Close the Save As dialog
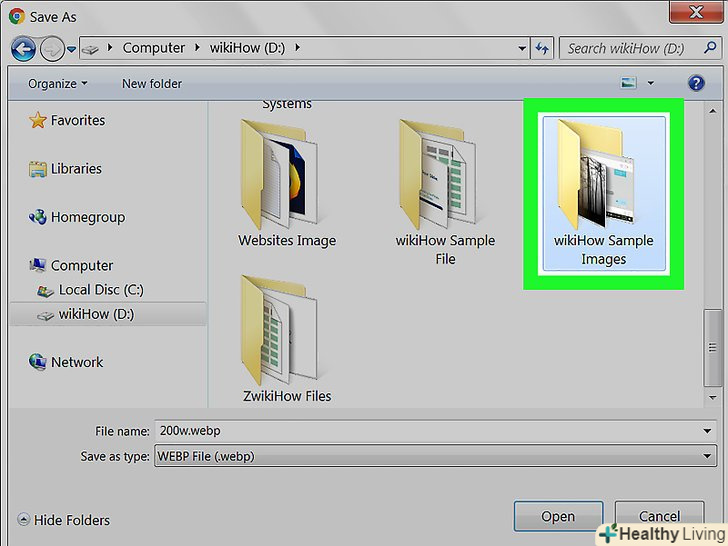Image resolution: width=728 pixels, height=546 pixels. pyautogui.click(x=696, y=12)
